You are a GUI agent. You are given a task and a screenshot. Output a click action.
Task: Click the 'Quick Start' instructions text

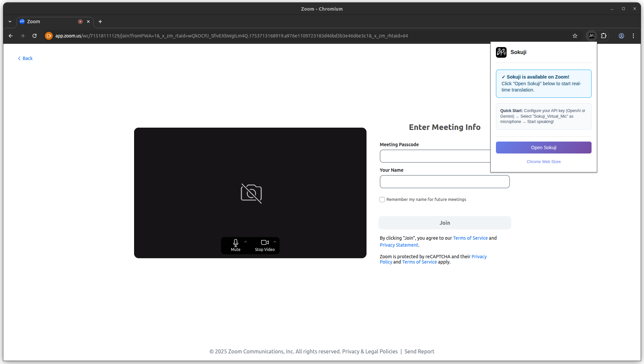(x=543, y=116)
